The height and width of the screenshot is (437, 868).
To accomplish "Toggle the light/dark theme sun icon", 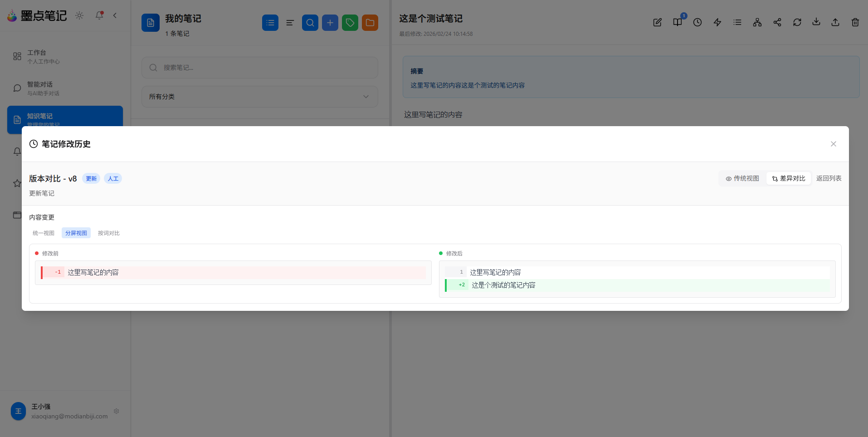I will pyautogui.click(x=79, y=15).
